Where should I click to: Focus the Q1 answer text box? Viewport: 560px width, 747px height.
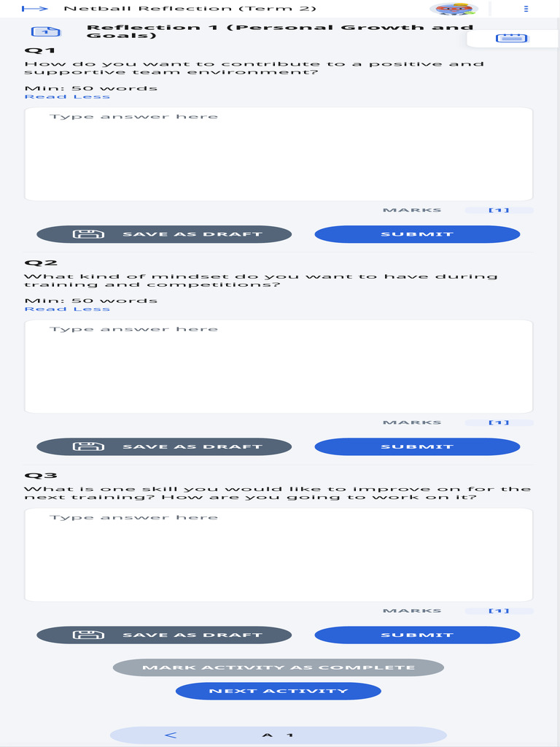point(279,154)
